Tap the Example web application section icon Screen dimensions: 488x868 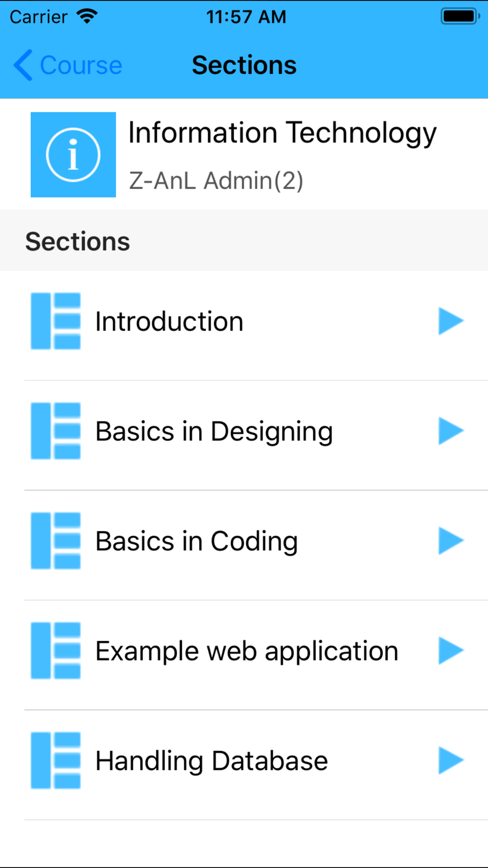56,651
